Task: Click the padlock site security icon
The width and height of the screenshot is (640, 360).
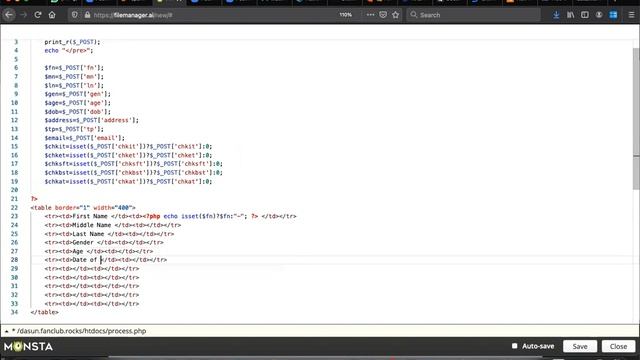Action: [x=87, y=15]
